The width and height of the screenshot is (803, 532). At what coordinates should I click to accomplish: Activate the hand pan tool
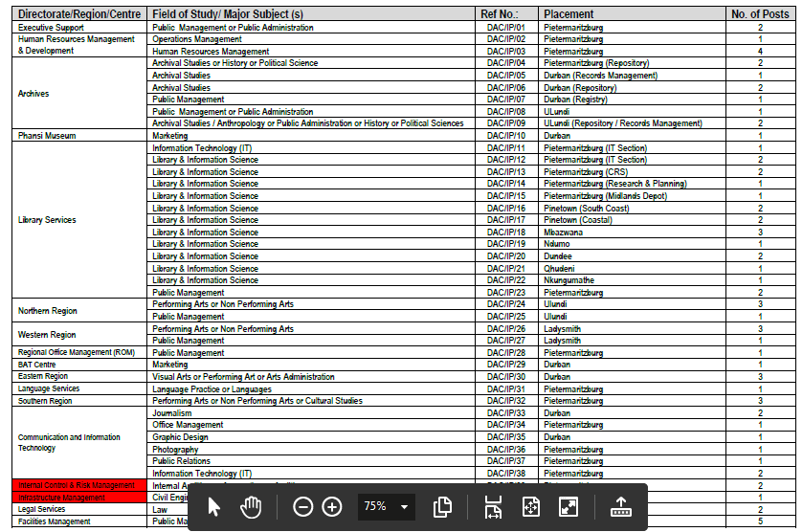[251, 506]
